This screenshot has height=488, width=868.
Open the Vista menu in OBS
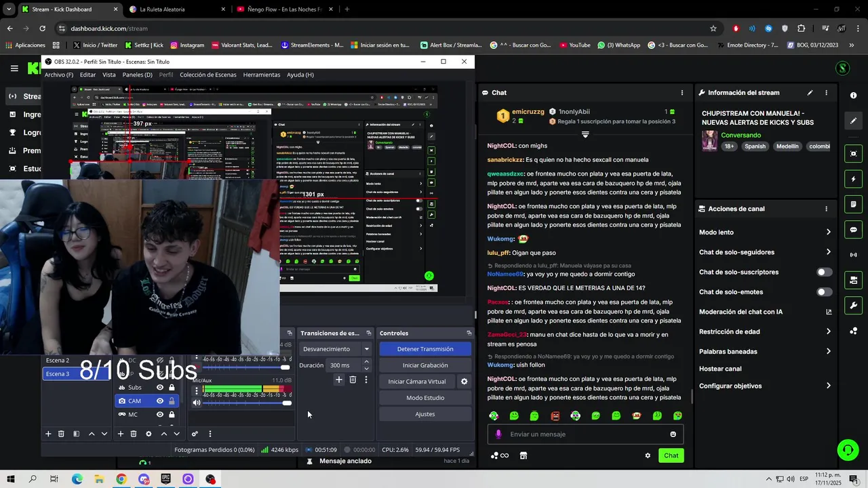(109, 75)
